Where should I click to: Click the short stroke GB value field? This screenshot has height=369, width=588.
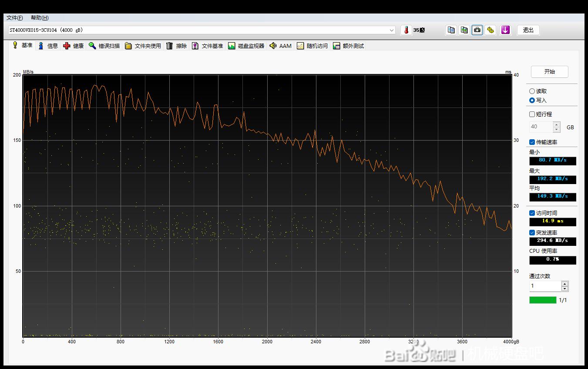541,127
